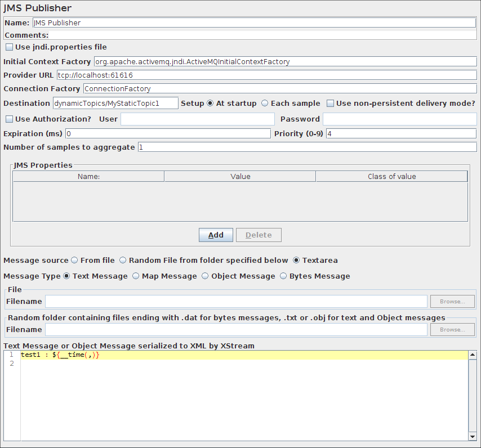Select Object Message as message type
Screen dimensions: 481x448
pos(205,276)
